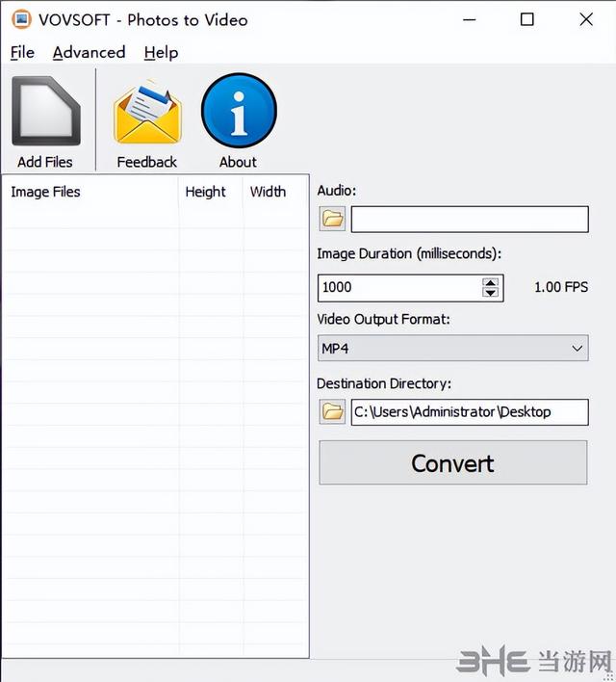616x682 pixels.
Task: Open the Feedback envelope icon
Action: coord(147,112)
